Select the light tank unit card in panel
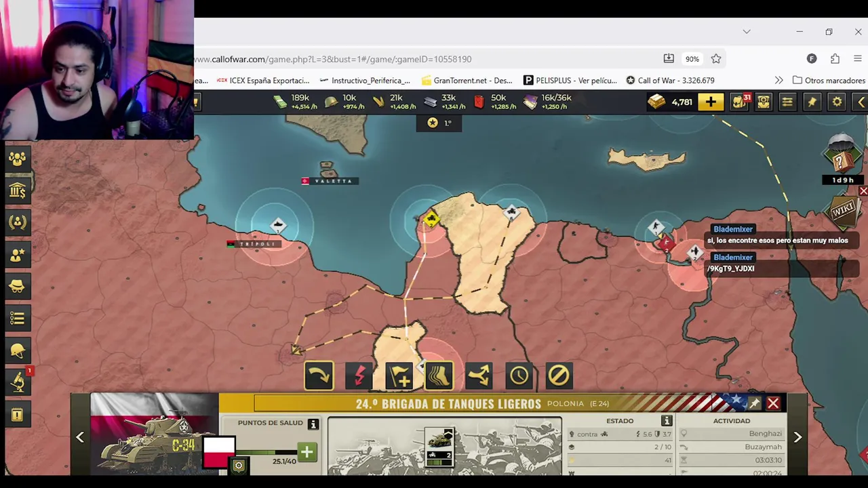 click(x=439, y=447)
